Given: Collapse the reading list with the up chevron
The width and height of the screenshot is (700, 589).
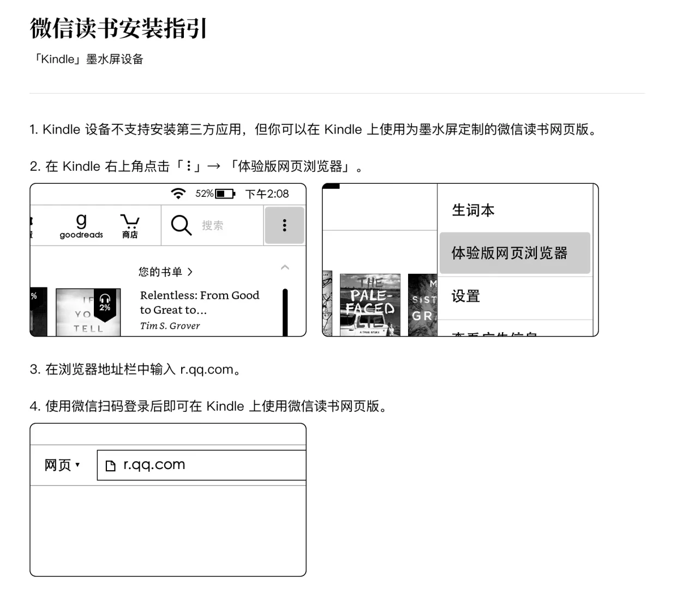Looking at the screenshot, I should 285,267.
